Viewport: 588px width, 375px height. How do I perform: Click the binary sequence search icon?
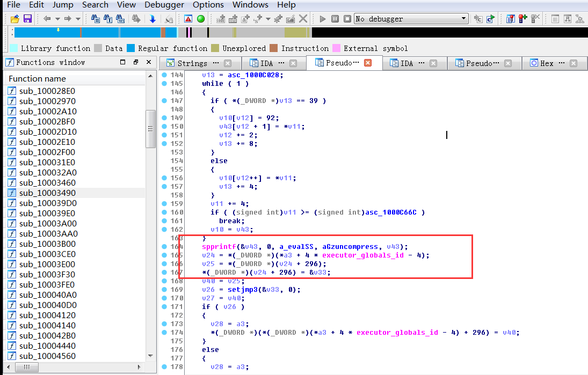coord(120,19)
